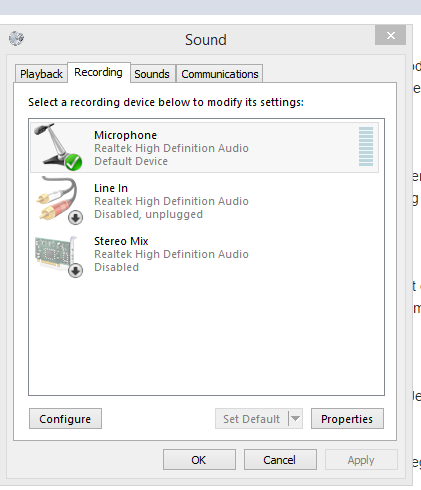Click the Line In RCA cable icon
This screenshot has height=490, width=421.
59,200
